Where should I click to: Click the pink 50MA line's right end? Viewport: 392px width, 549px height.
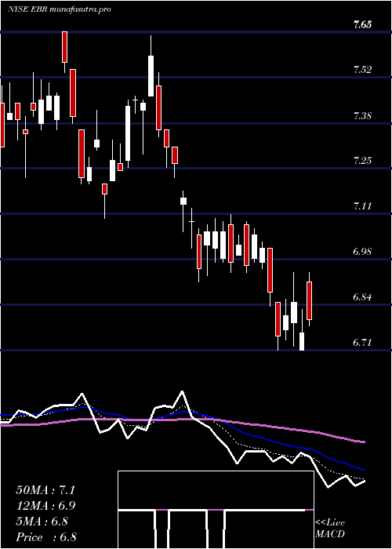pyautogui.click(x=363, y=442)
